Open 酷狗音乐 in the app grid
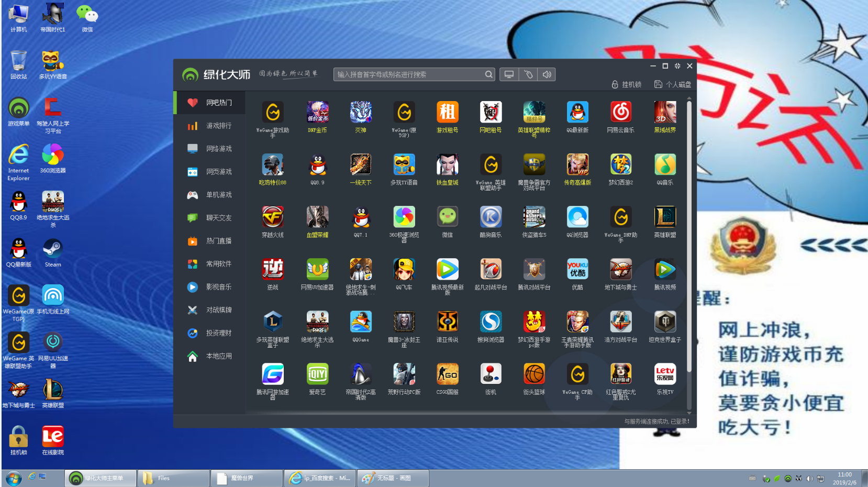The image size is (868, 487). click(491, 217)
